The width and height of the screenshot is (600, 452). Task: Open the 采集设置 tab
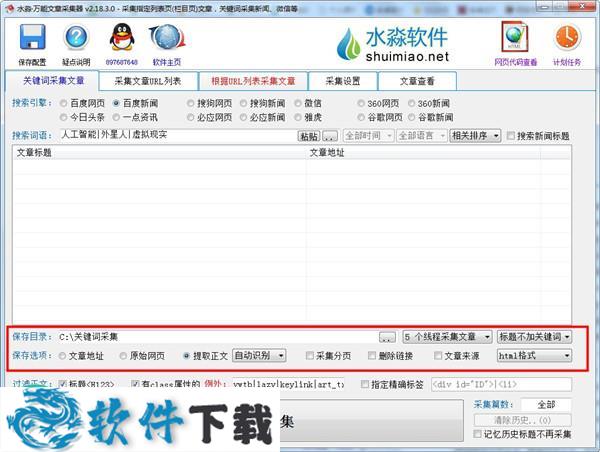click(345, 81)
